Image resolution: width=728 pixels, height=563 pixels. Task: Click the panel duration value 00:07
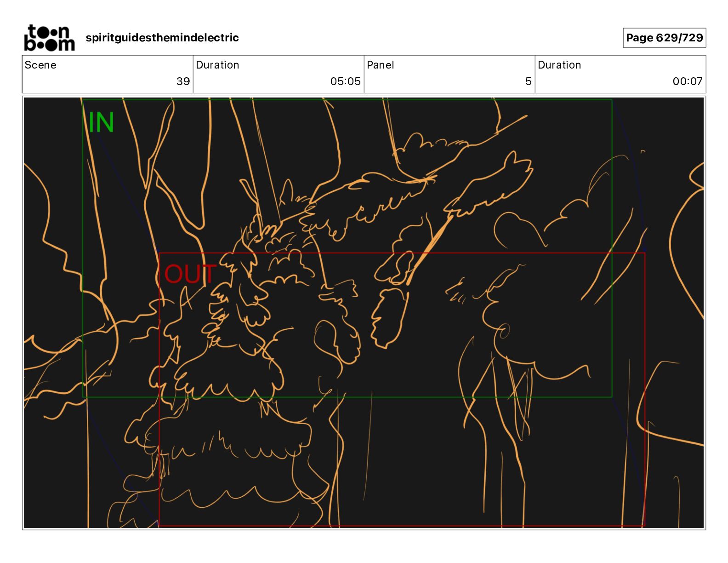[x=688, y=81]
